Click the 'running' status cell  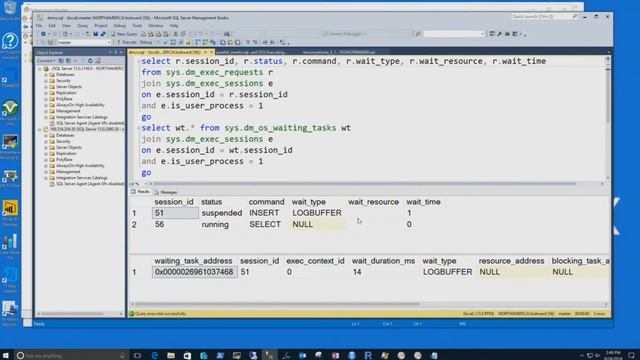215,224
